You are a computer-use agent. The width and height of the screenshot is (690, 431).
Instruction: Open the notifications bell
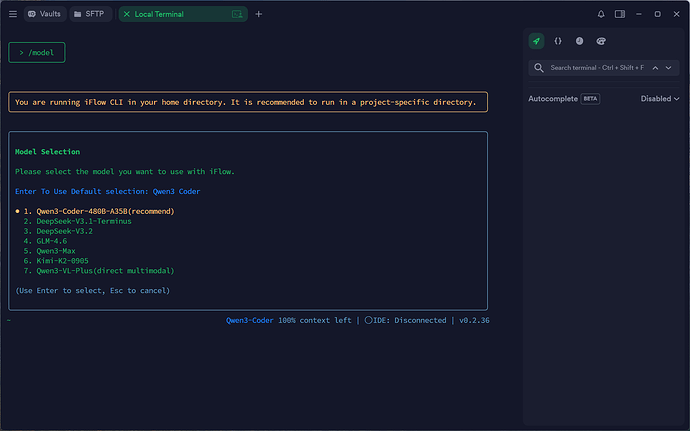point(601,14)
